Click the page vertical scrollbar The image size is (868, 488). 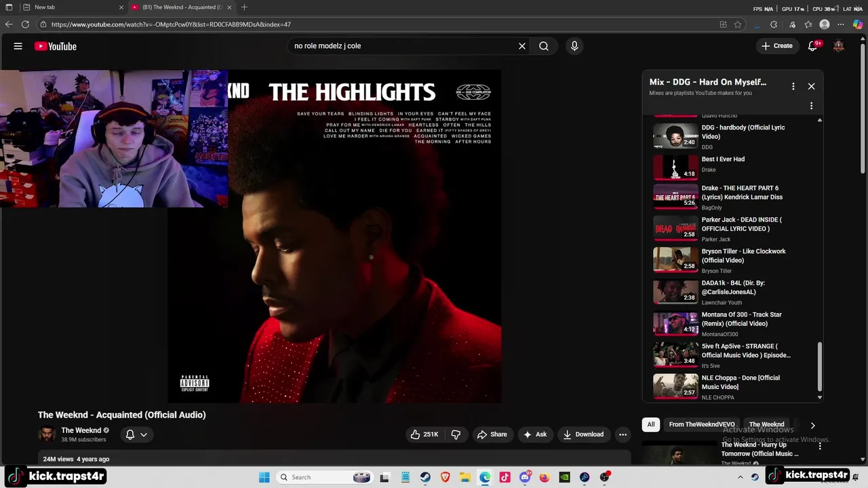click(x=863, y=108)
